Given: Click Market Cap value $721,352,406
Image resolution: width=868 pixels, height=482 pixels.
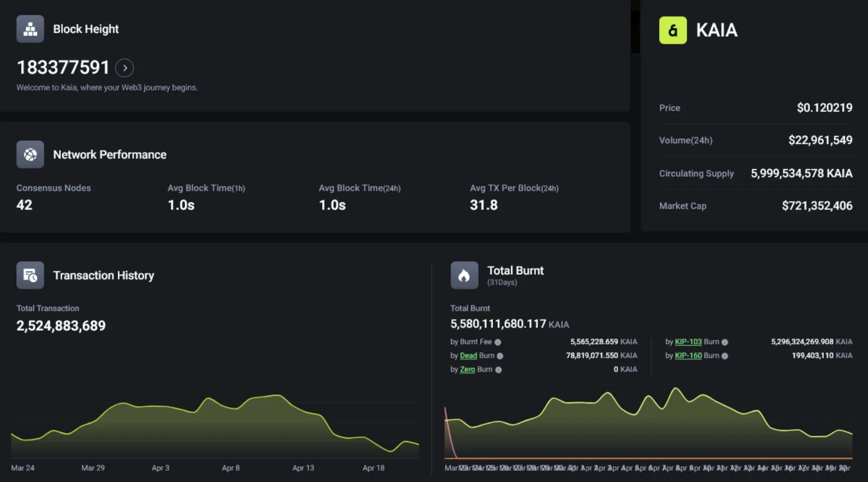Looking at the screenshot, I should click(817, 206).
